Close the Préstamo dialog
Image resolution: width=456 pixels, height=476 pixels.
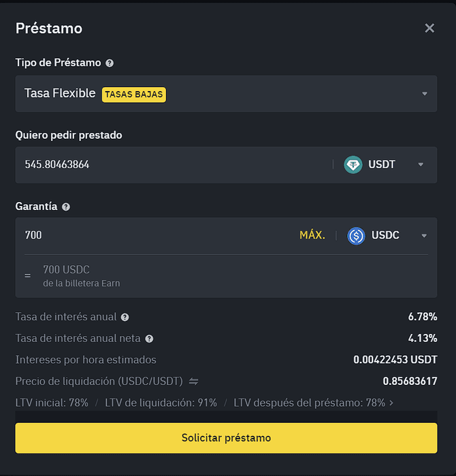pyautogui.click(x=429, y=28)
